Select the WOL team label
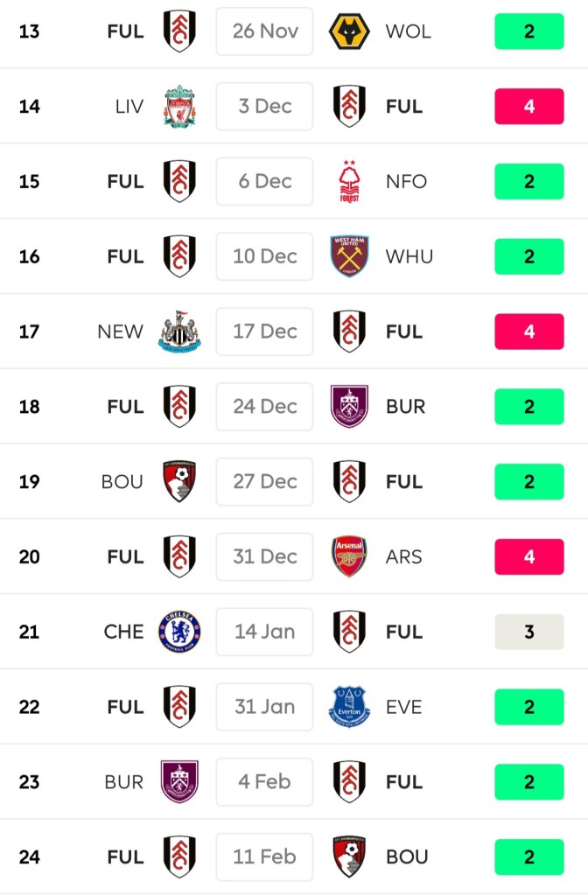This screenshot has height=895, width=588. (x=408, y=31)
